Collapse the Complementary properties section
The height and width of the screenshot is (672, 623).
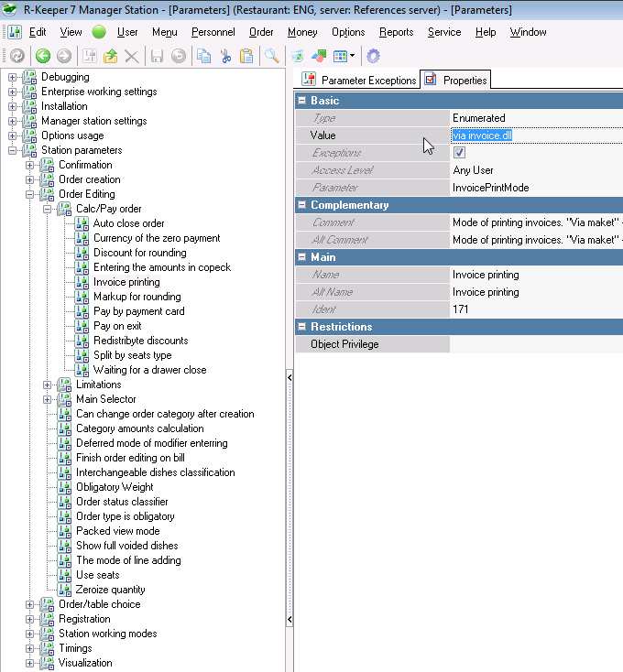(x=301, y=205)
